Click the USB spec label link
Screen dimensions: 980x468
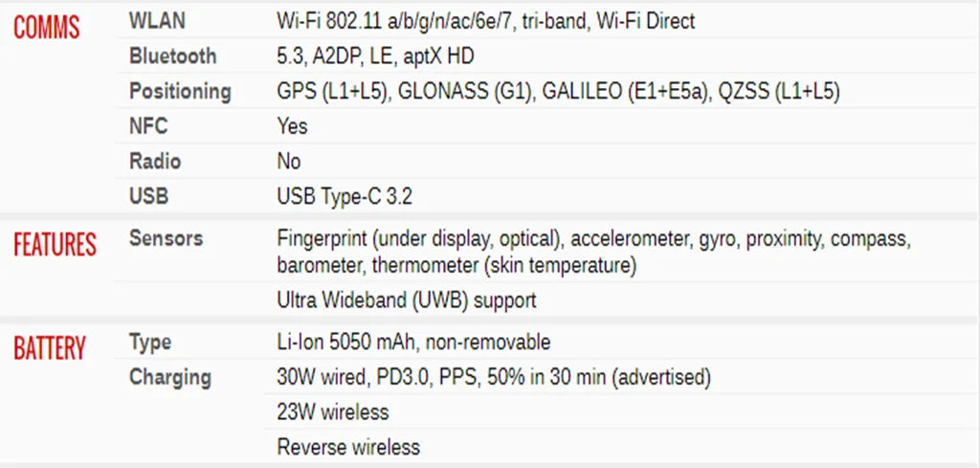[148, 197]
